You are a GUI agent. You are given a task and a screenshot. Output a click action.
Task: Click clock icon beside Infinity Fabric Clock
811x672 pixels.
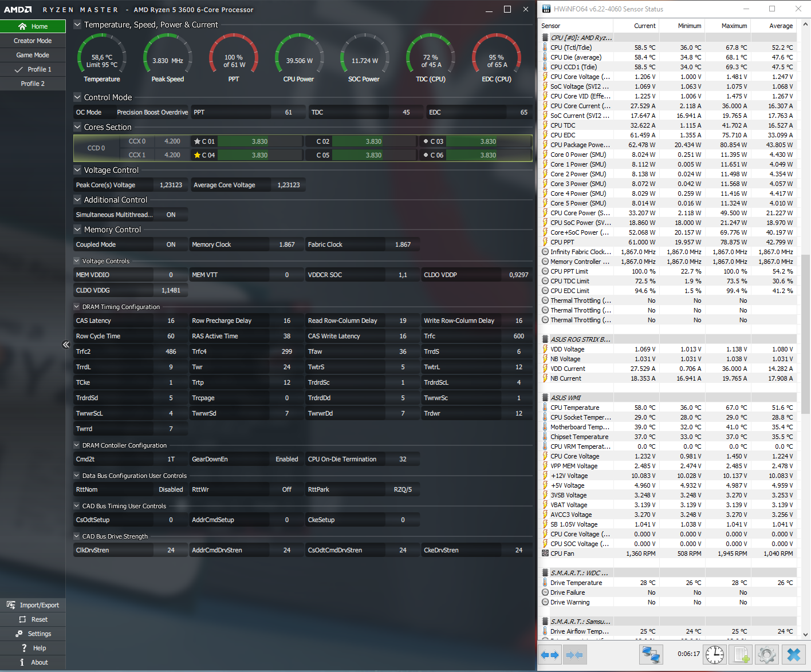pos(545,252)
